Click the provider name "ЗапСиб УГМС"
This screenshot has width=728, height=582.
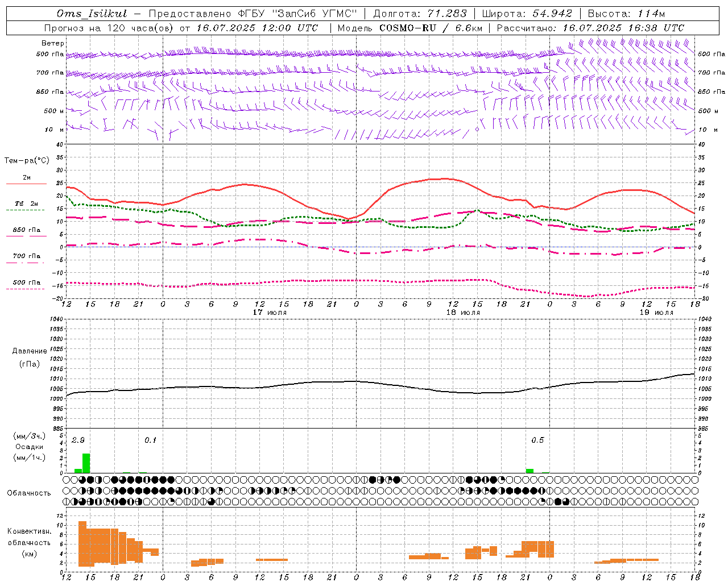(315, 14)
